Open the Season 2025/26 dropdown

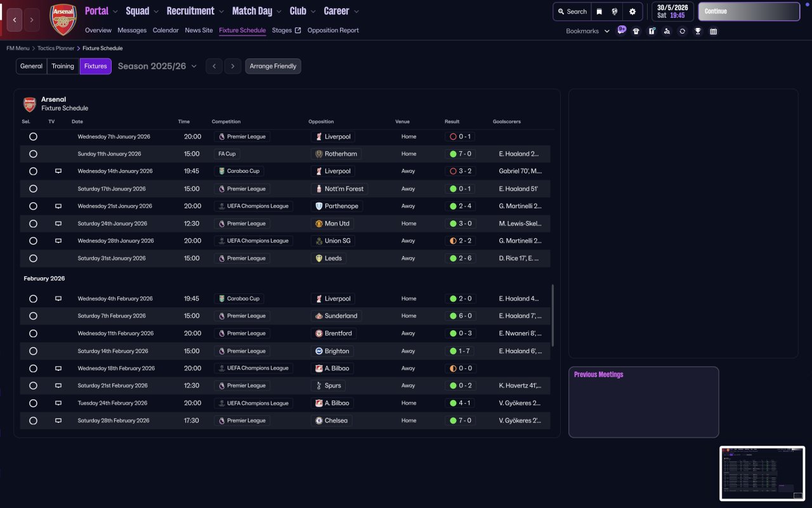pos(157,66)
